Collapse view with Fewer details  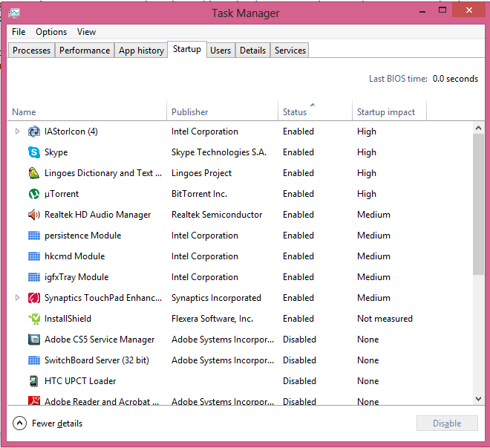pyautogui.click(x=48, y=423)
